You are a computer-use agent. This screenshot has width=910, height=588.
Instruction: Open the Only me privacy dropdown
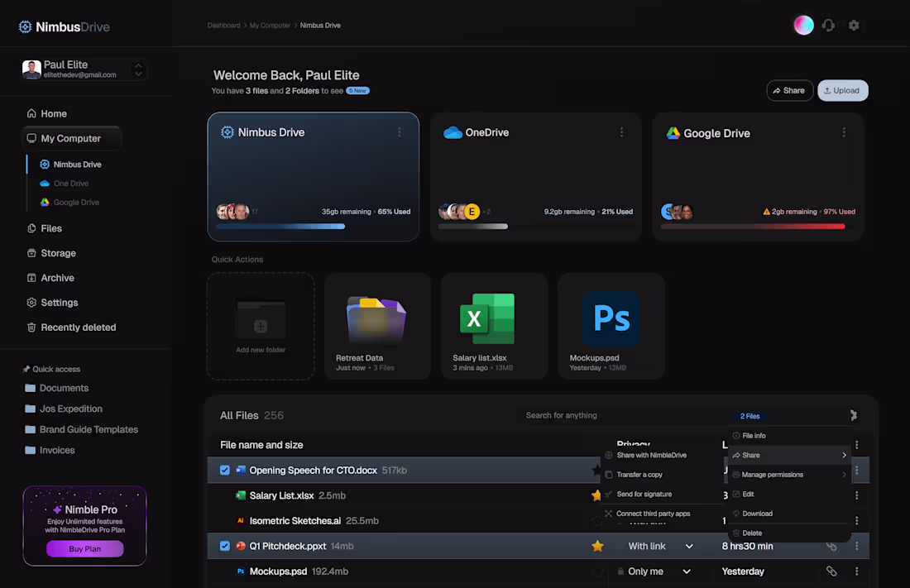687,571
